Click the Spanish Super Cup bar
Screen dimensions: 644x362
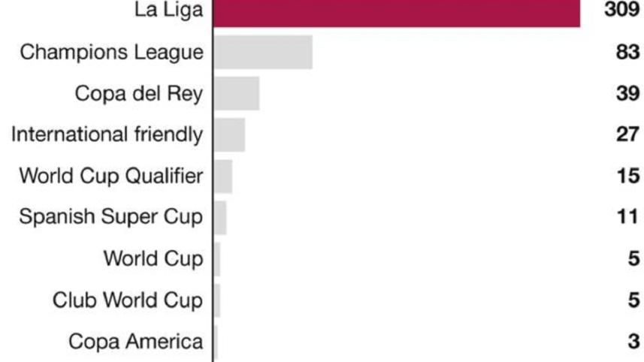[220, 217]
